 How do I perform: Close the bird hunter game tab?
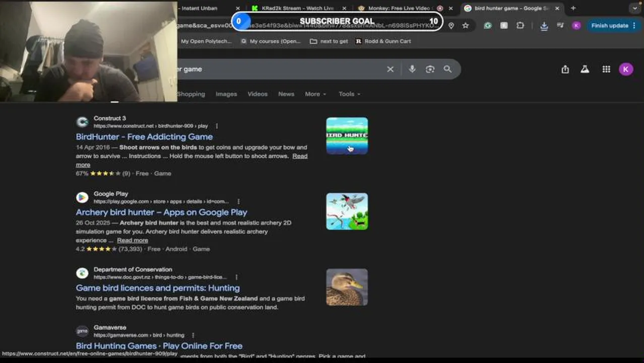(x=557, y=8)
